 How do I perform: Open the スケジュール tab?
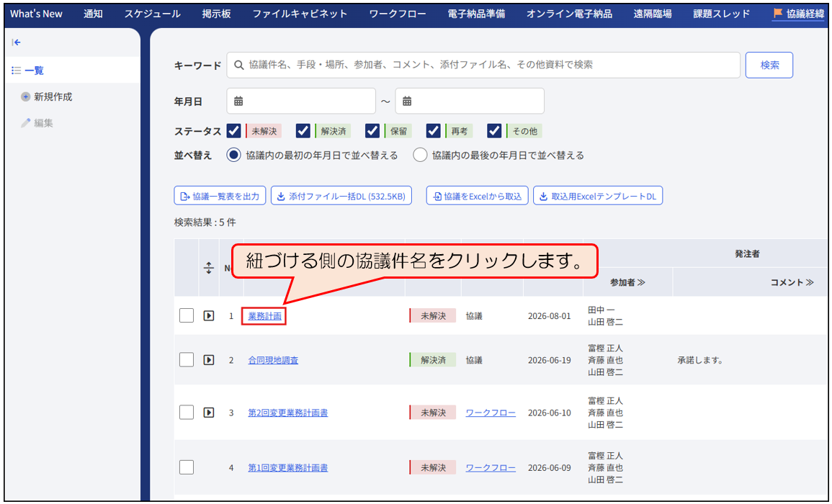point(152,14)
